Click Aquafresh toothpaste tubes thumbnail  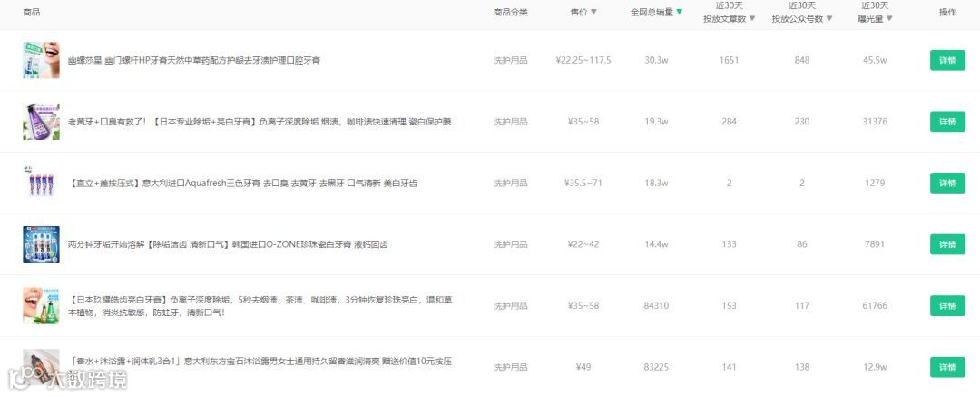click(x=41, y=183)
